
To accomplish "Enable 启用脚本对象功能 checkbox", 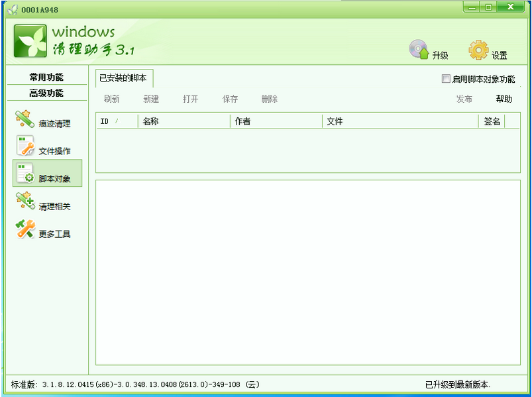I will [x=445, y=79].
